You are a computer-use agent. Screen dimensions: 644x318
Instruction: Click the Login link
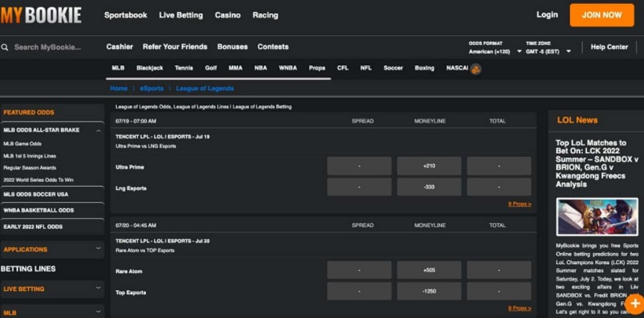(x=547, y=15)
